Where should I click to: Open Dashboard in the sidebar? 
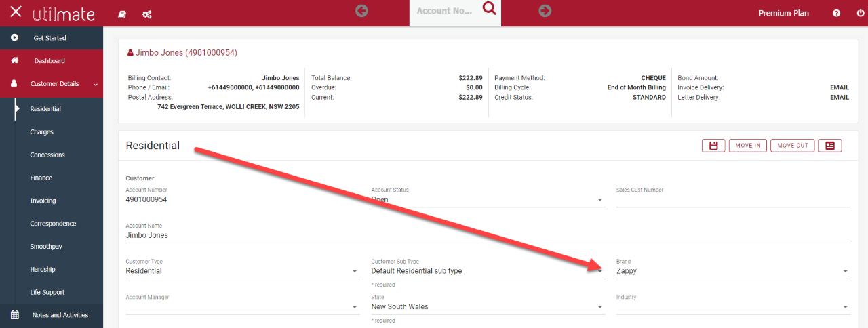point(52,61)
